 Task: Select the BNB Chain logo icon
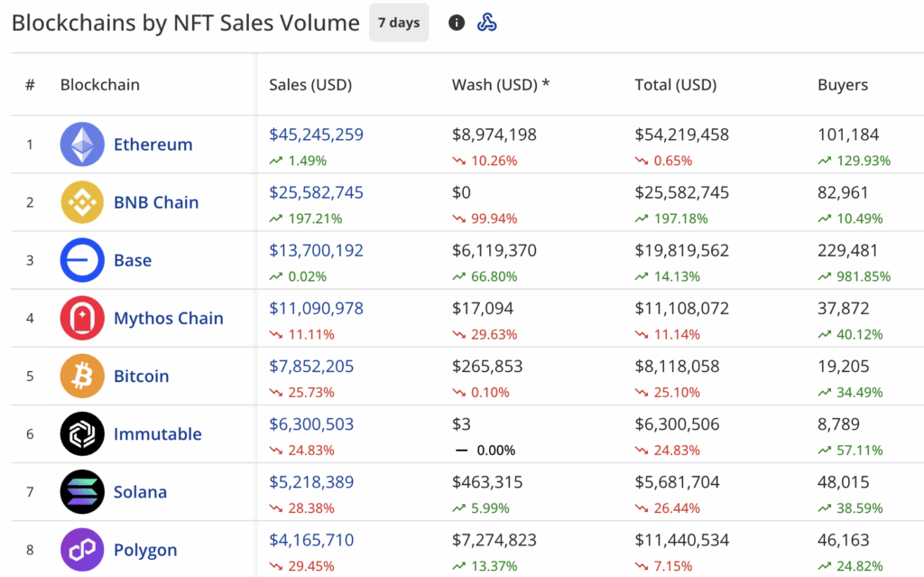coord(82,202)
